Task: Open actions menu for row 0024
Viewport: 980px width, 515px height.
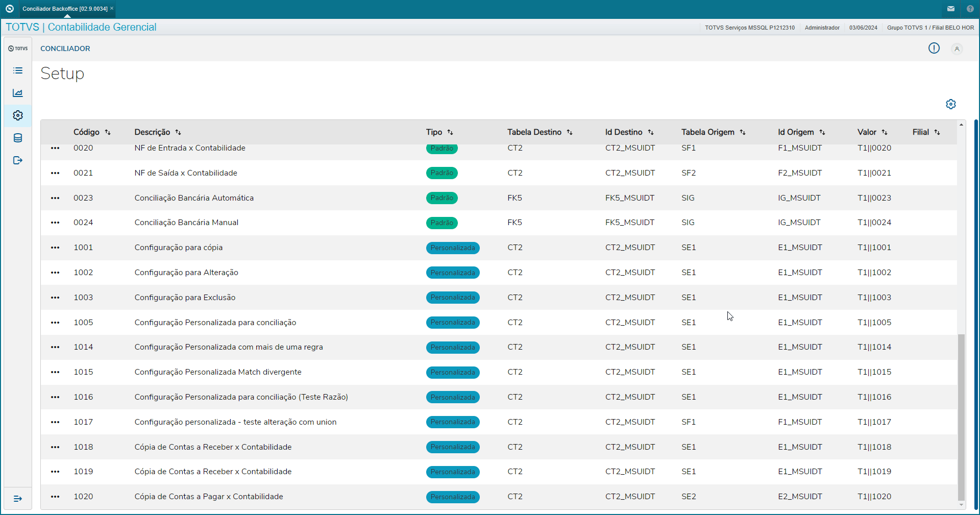Action: point(55,223)
